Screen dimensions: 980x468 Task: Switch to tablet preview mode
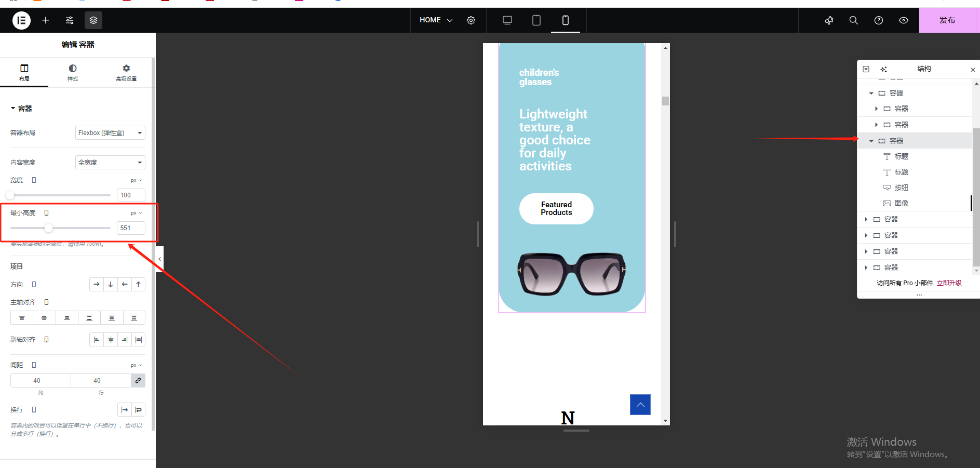536,20
